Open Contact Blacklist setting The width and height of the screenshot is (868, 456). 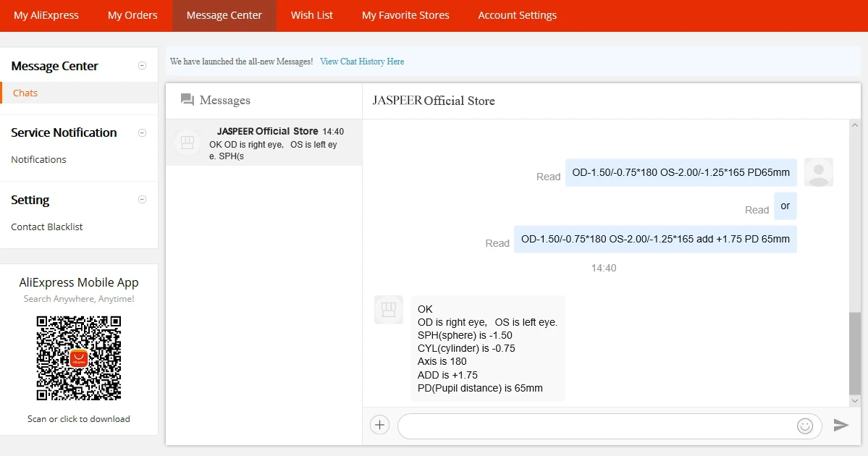pyautogui.click(x=47, y=227)
